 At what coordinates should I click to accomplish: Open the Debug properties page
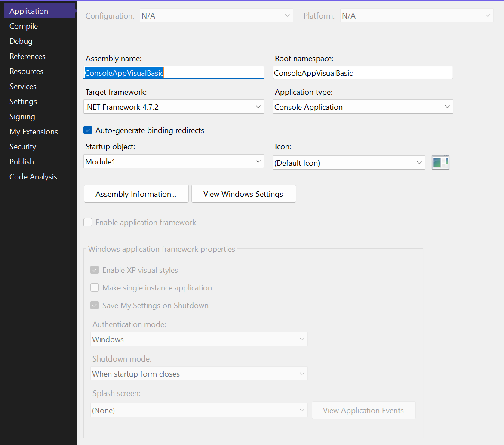(21, 41)
